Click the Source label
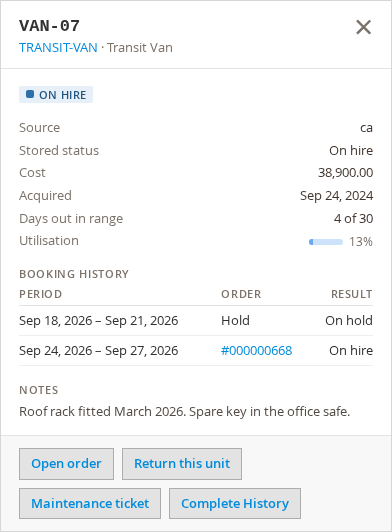Viewport: 392px width, 532px height. click(x=39, y=128)
